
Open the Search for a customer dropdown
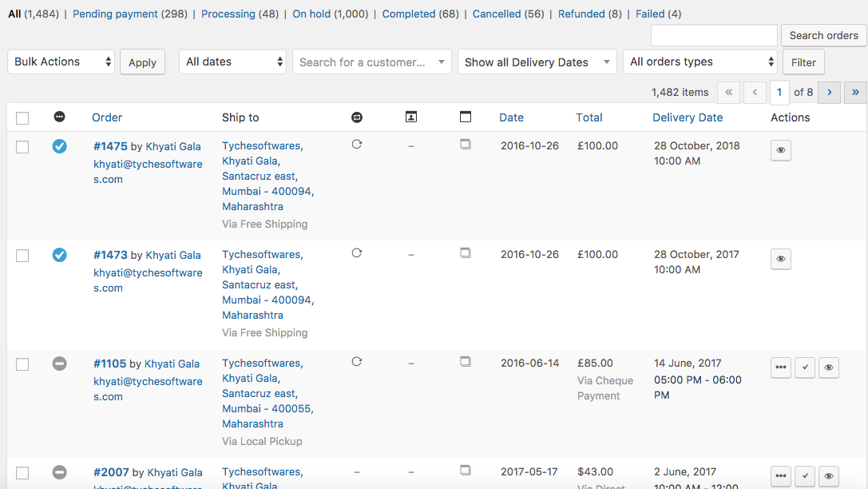pyautogui.click(x=372, y=62)
